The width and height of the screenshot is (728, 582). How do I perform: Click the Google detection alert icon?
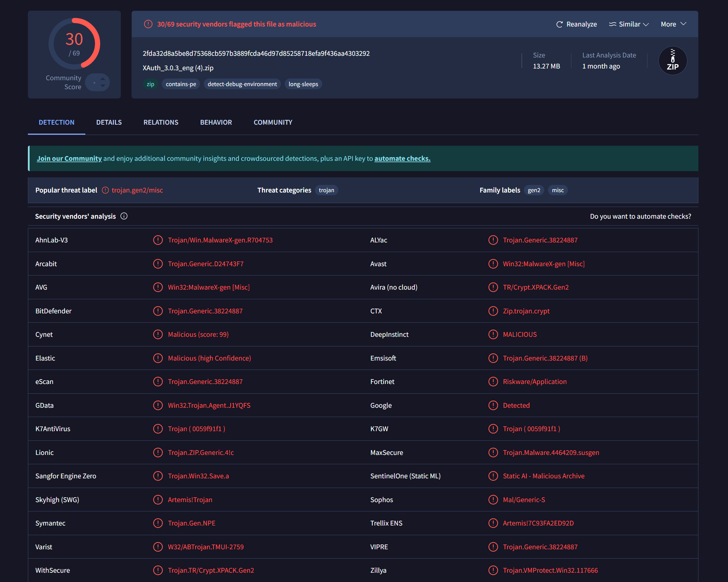click(x=493, y=405)
